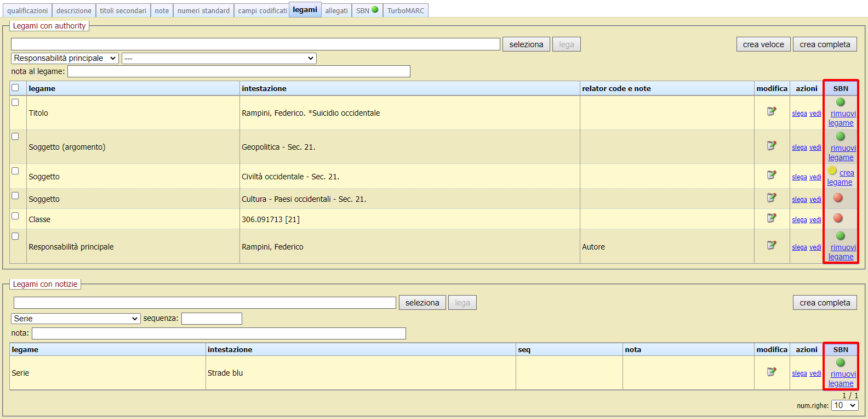Click the edit icon for Rampini, Federico Autore row
This screenshot has width=868, height=419.
pyautogui.click(x=772, y=245)
